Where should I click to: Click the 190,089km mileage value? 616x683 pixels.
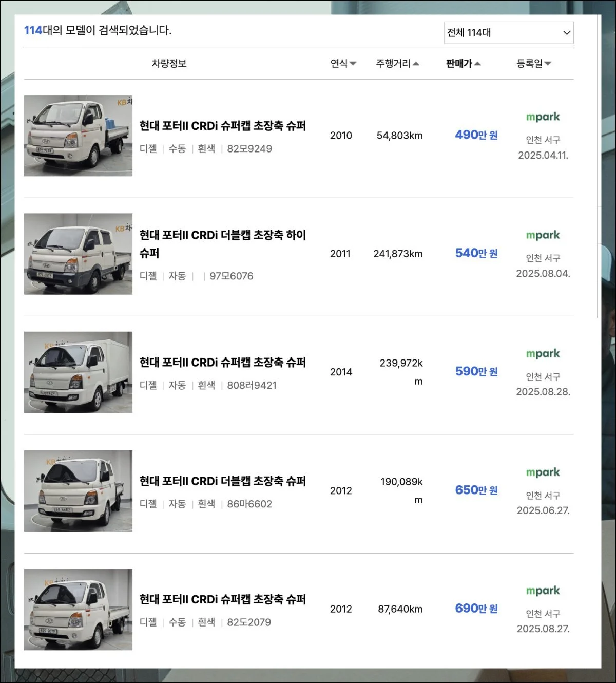click(x=401, y=491)
